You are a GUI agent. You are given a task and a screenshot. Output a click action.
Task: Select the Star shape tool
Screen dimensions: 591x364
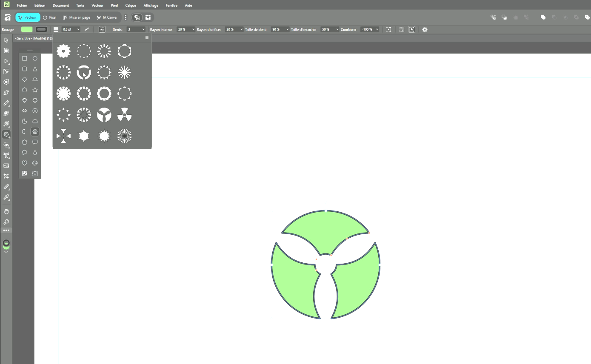[35, 90]
